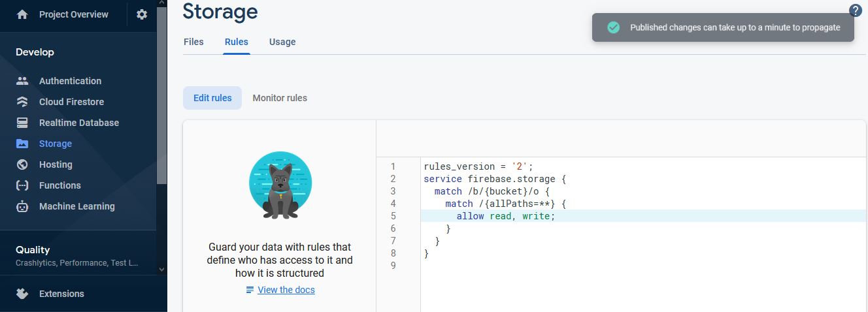The width and height of the screenshot is (868, 312).
Task: Click the Extensions puzzle icon
Action: (22, 294)
